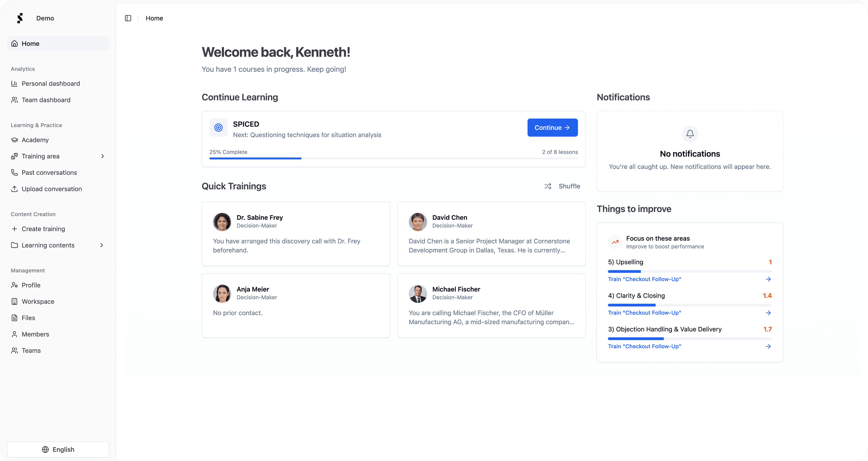
Task: Click the SPICED course target icon
Action: (x=218, y=128)
